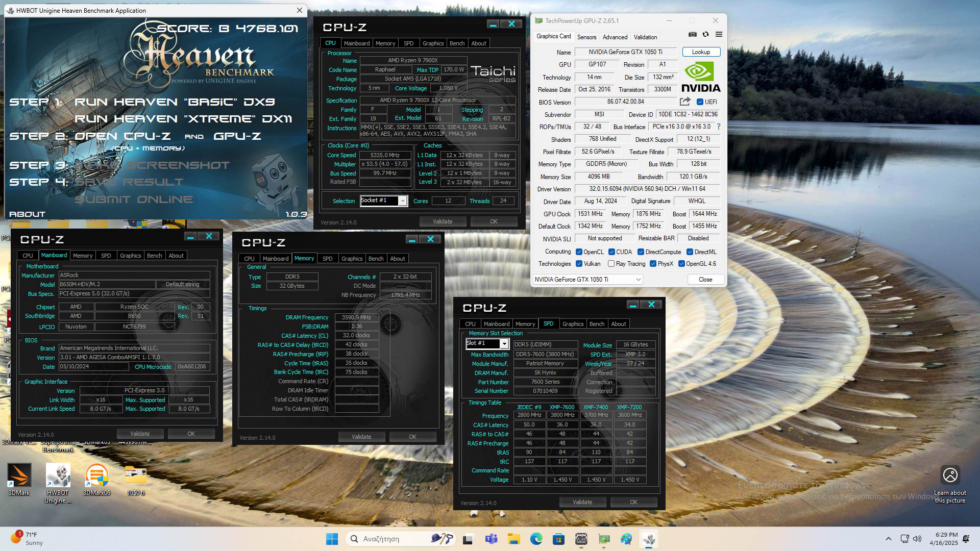Click Core Speed value 5335.0 MHz
The image size is (980, 551).
pos(385,155)
